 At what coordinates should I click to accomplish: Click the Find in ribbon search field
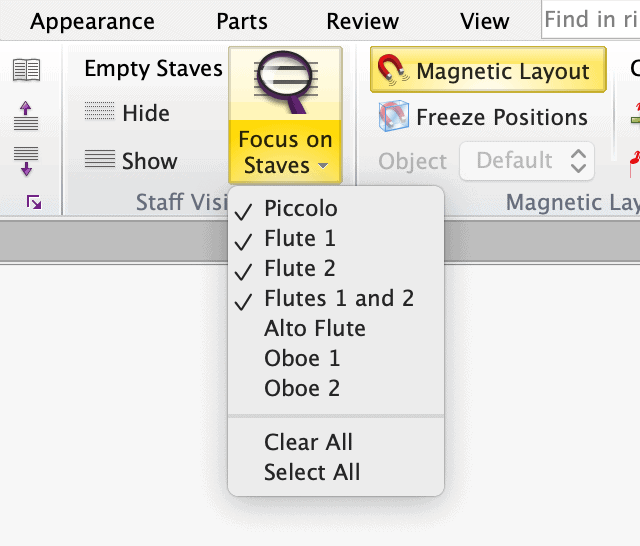591,19
